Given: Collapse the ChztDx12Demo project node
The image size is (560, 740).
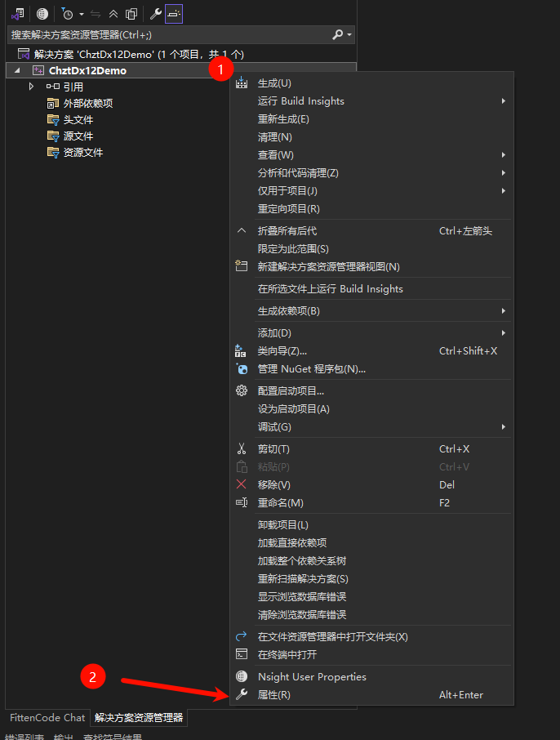Looking at the screenshot, I should click(x=18, y=71).
